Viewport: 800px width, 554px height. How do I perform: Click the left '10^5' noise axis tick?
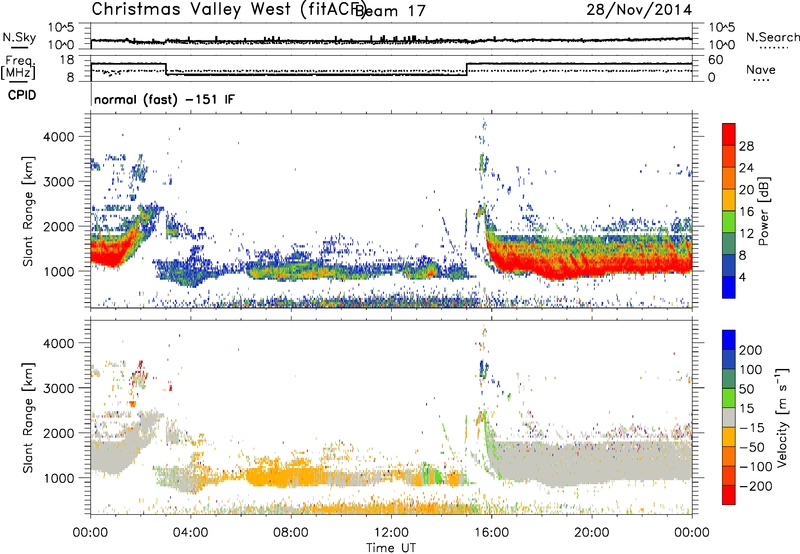61,27
